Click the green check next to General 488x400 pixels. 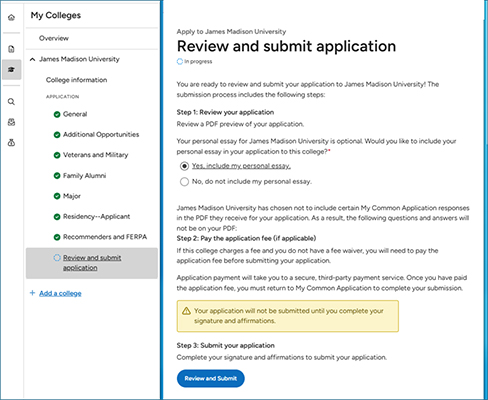click(57, 114)
